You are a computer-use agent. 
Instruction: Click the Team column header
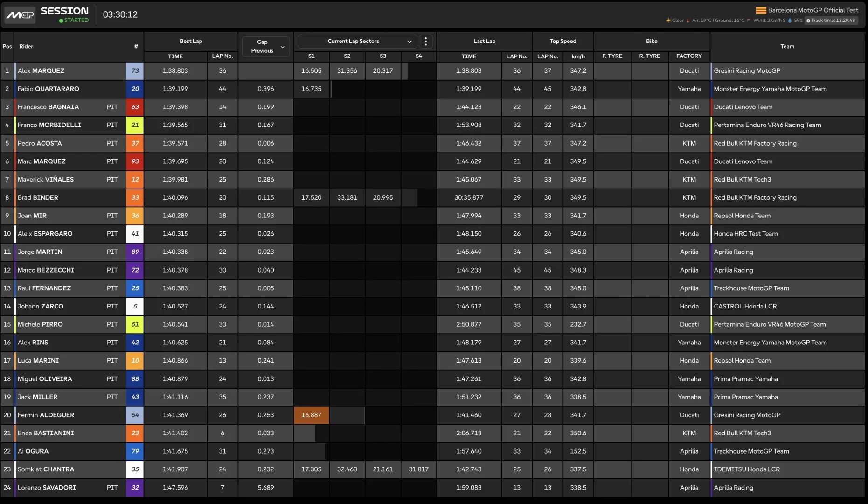click(787, 46)
